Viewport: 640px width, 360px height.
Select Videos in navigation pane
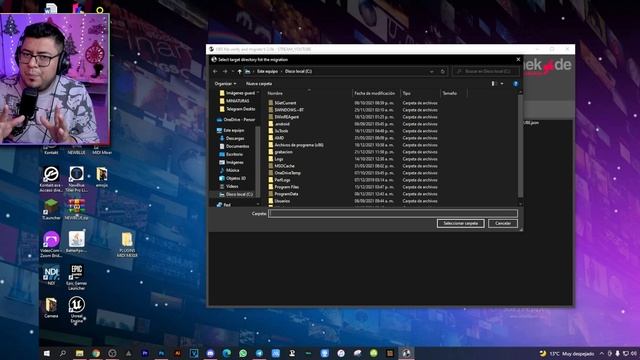(229, 186)
